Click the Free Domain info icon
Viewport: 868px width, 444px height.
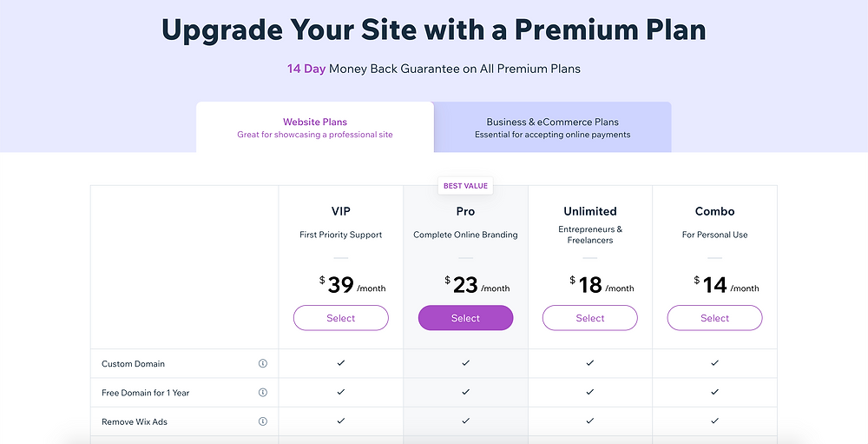[263, 393]
